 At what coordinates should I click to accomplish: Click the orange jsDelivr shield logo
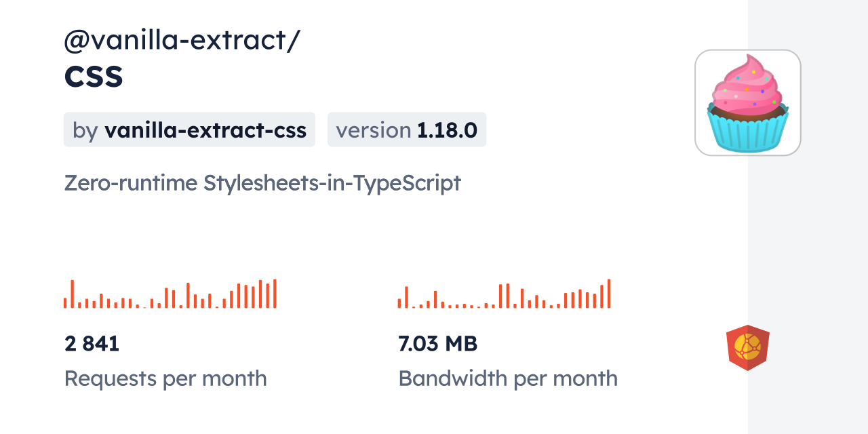747,348
